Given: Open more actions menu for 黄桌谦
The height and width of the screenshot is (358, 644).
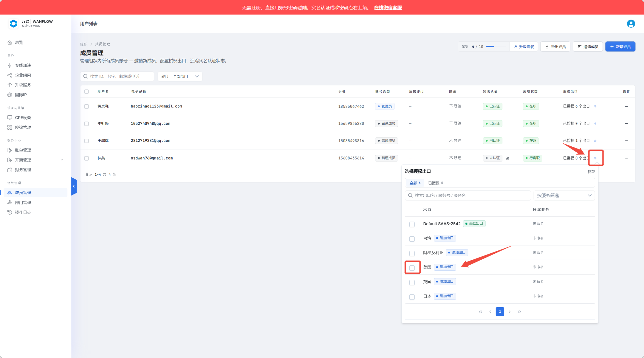Looking at the screenshot, I should click(x=626, y=106).
